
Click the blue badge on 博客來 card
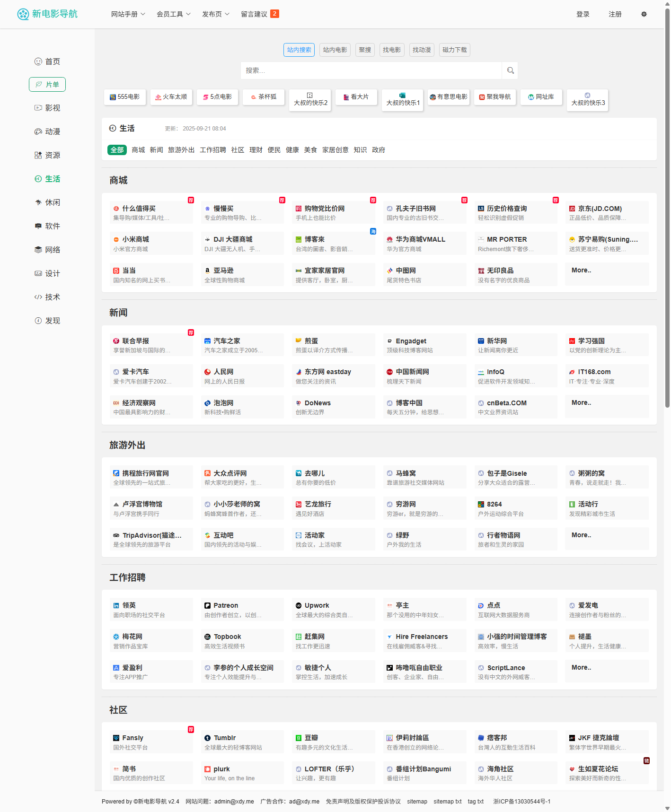click(x=373, y=231)
